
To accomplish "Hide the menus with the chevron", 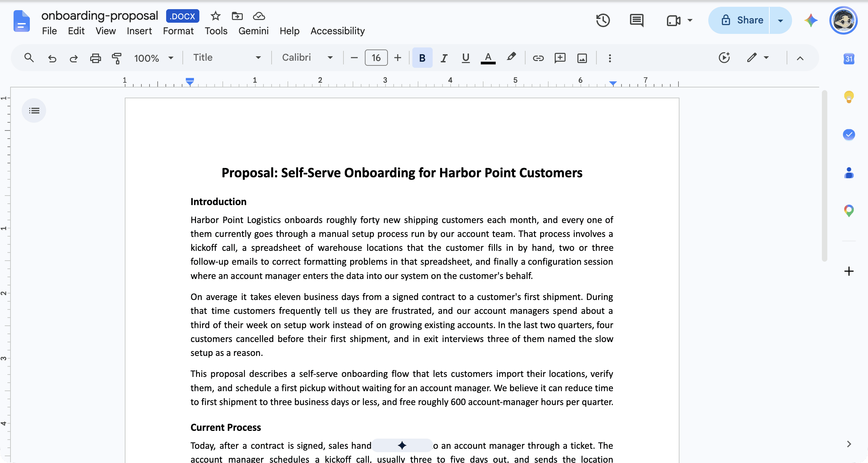I will coord(800,58).
